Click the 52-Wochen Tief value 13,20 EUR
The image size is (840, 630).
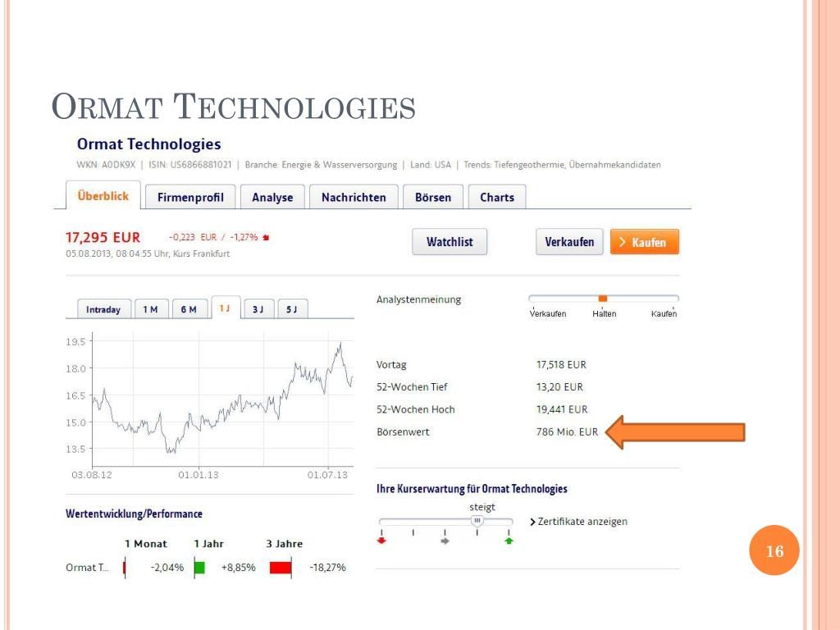(559, 387)
